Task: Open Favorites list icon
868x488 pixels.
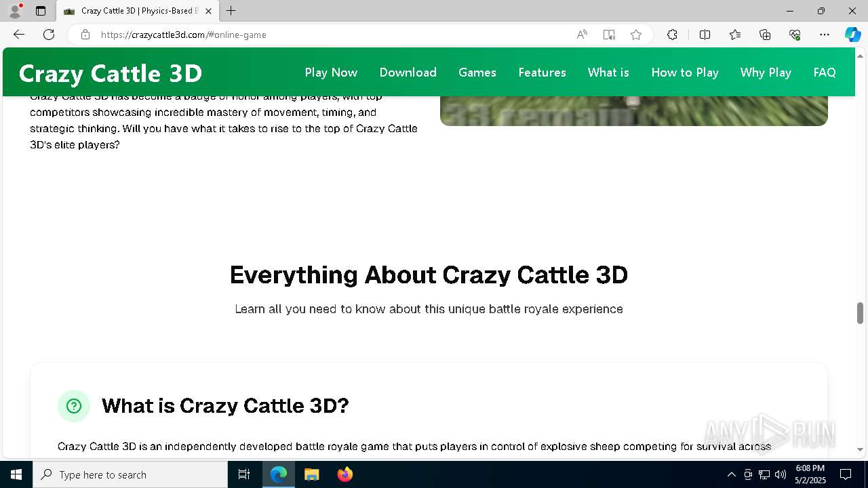Action: point(735,35)
